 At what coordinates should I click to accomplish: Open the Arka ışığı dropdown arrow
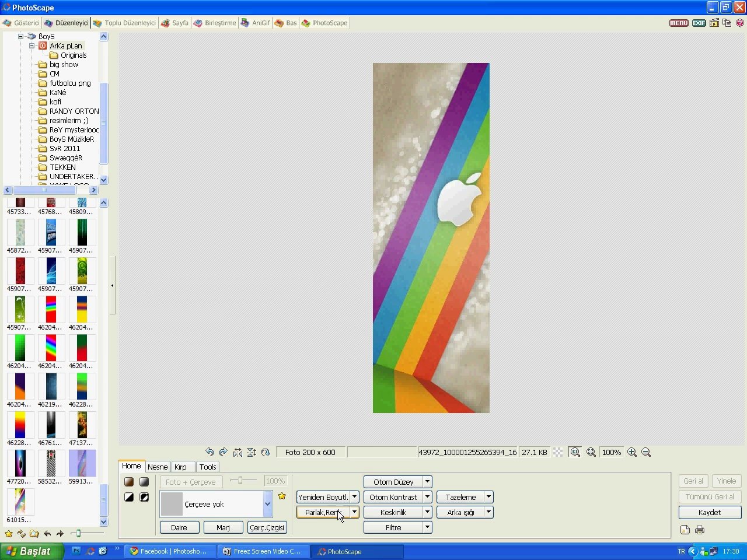(x=488, y=512)
